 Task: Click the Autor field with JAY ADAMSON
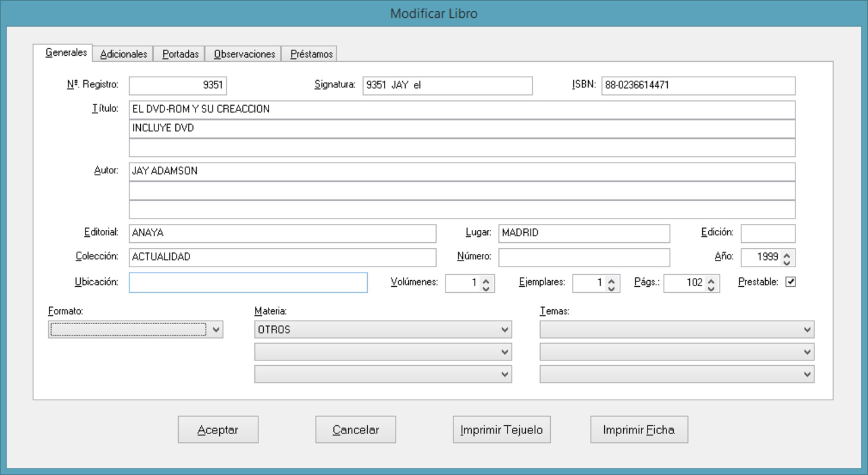click(462, 172)
